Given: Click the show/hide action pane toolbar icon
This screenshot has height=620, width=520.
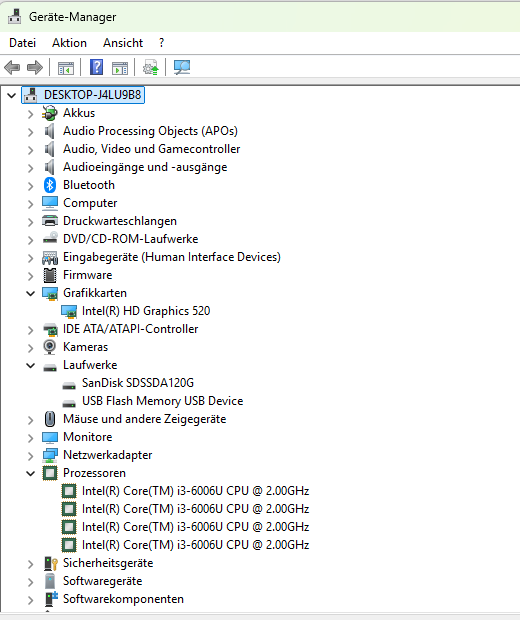Looking at the screenshot, I should click(120, 68).
